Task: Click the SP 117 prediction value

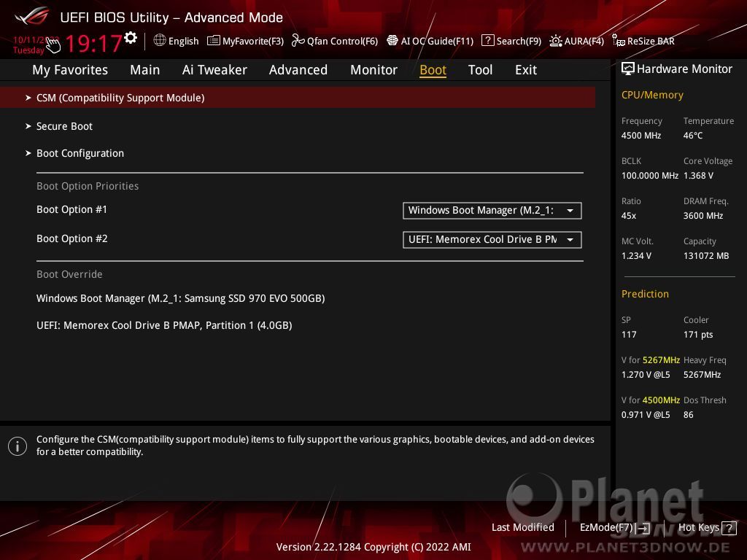Action: coord(629,335)
